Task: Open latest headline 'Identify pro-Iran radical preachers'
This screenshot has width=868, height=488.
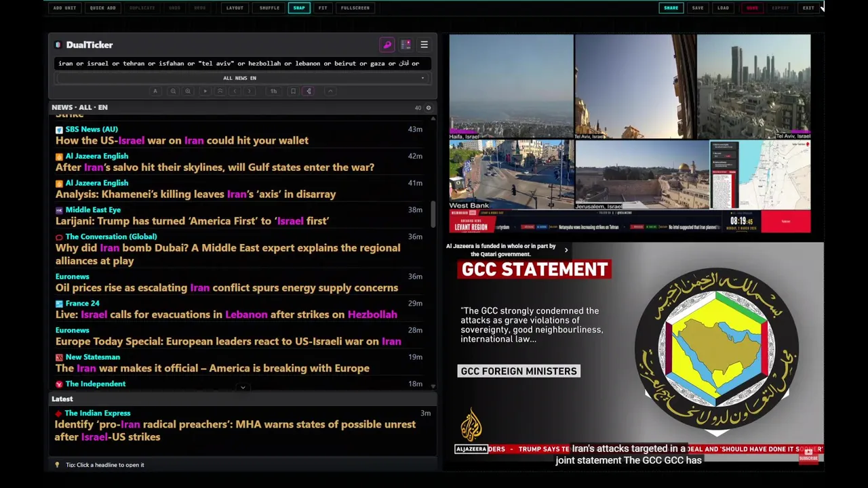Action: pos(235,430)
